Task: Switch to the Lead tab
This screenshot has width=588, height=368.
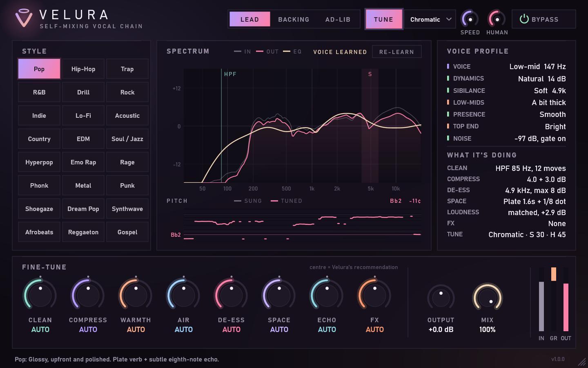Action: click(x=249, y=19)
